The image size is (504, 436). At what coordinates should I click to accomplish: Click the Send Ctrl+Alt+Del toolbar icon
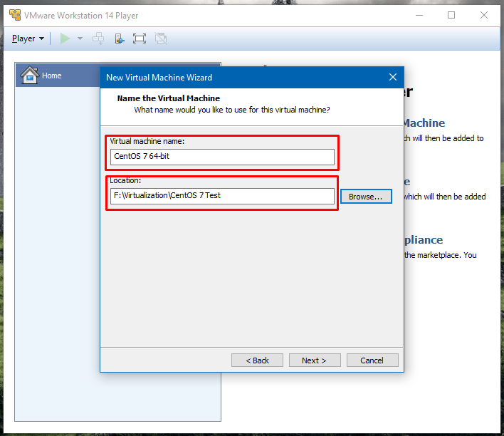pyautogui.click(x=98, y=38)
